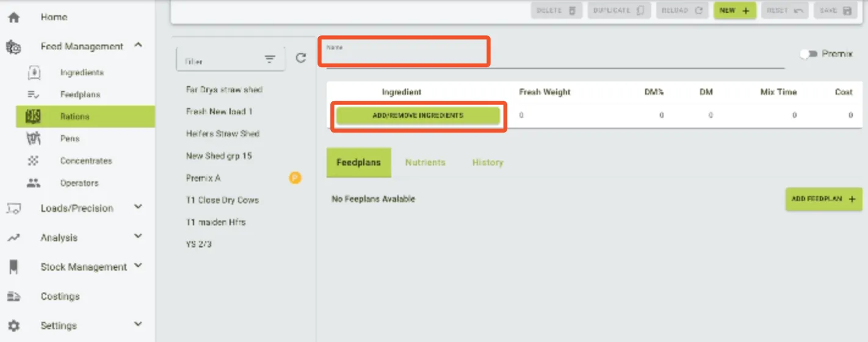This screenshot has height=342, width=868.
Task: Refresh the rations list
Action: [301, 58]
